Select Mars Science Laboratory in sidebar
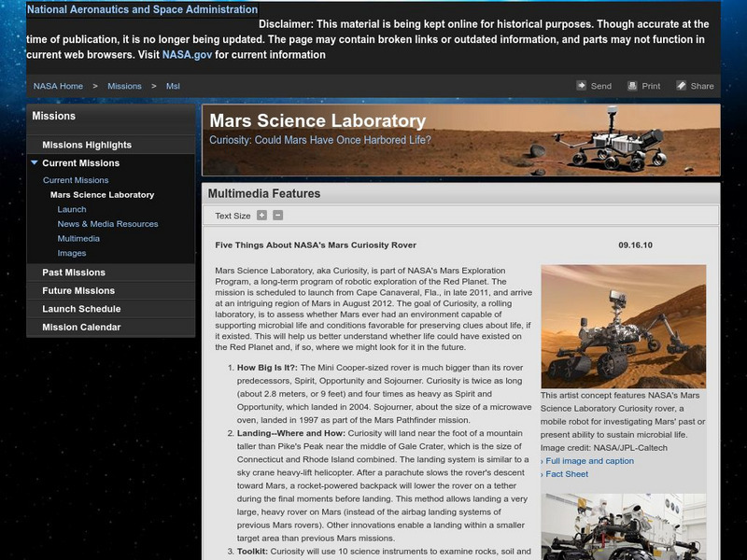This screenshot has height=560, width=747. [x=102, y=195]
